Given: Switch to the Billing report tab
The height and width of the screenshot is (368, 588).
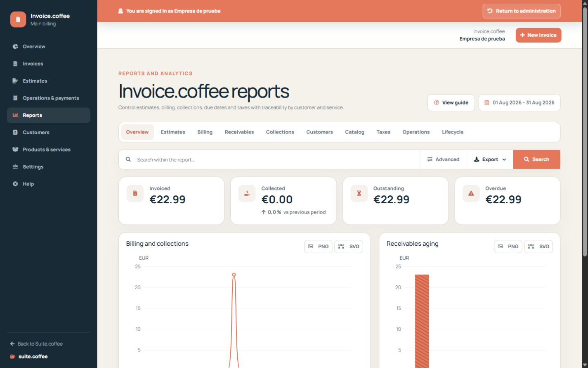Looking at the screenshot, I should click(x=205, y=132).
